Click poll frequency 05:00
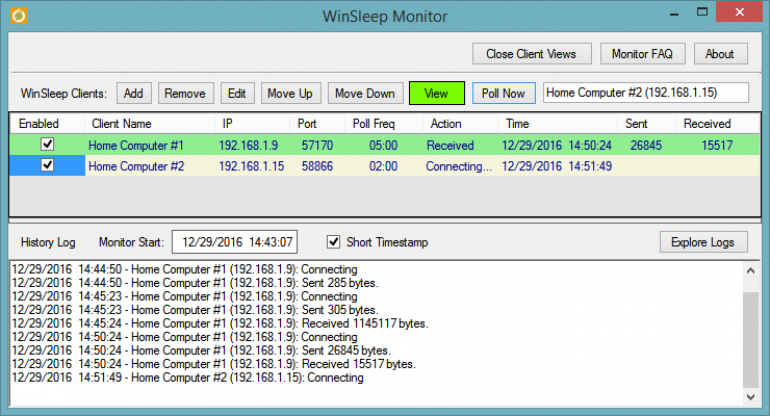770x416 pixels. pyautogui.click(x=384, y=145)
